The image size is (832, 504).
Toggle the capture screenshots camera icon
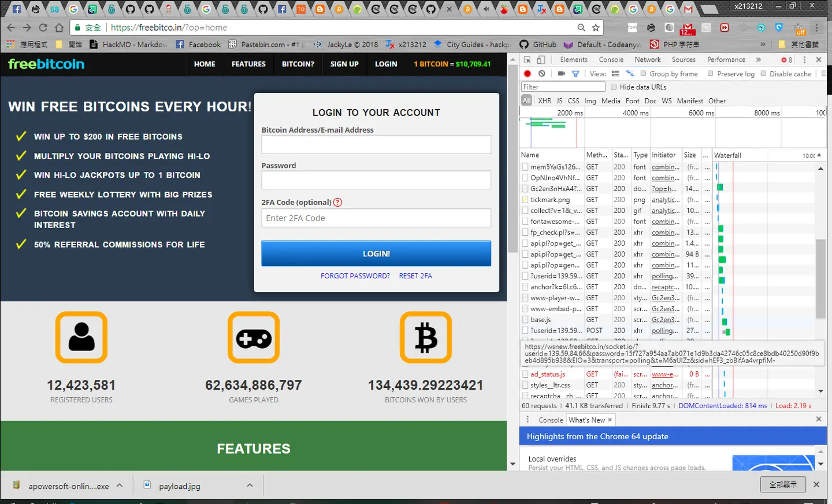[x=561, y=74]
